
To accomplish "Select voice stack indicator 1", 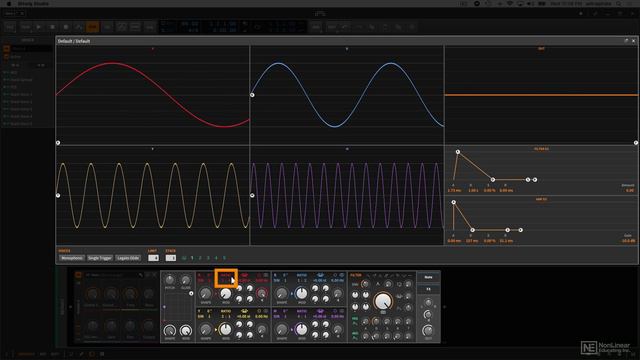I will point(192,258).
